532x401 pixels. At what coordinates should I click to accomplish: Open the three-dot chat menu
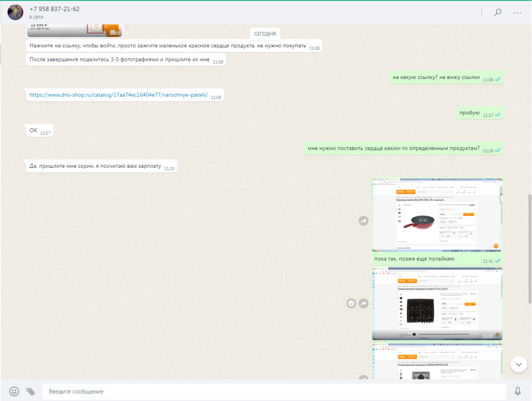(517, 13)
